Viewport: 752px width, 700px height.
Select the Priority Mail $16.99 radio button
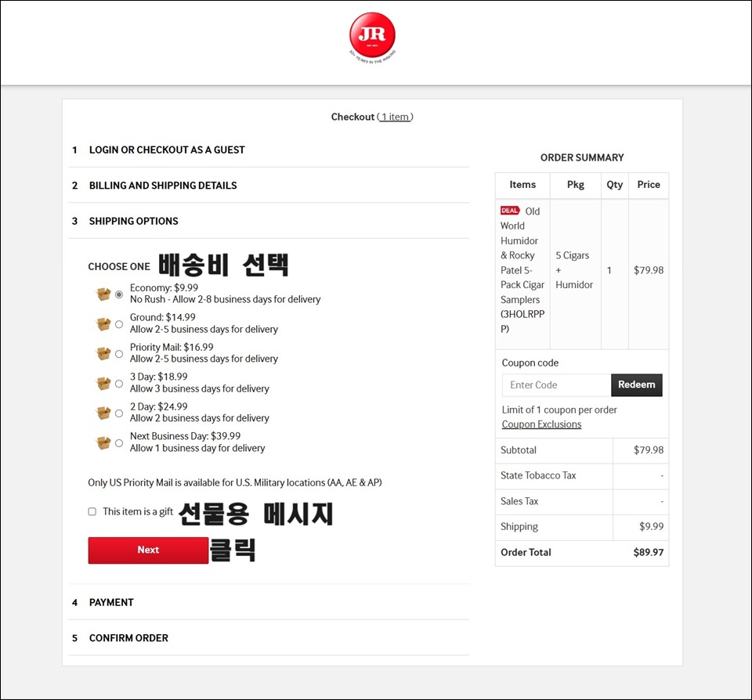[119, 354]
